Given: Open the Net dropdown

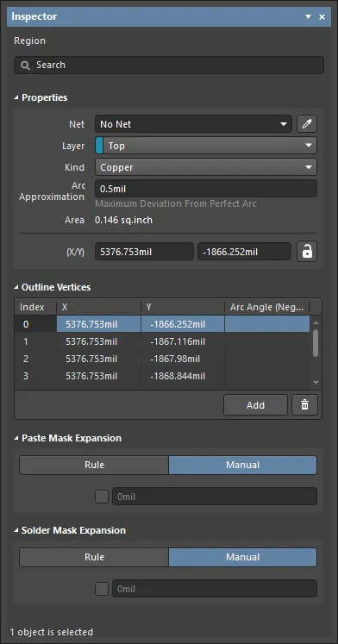Looking at the screenshot, I should click(x=193, y=124).
